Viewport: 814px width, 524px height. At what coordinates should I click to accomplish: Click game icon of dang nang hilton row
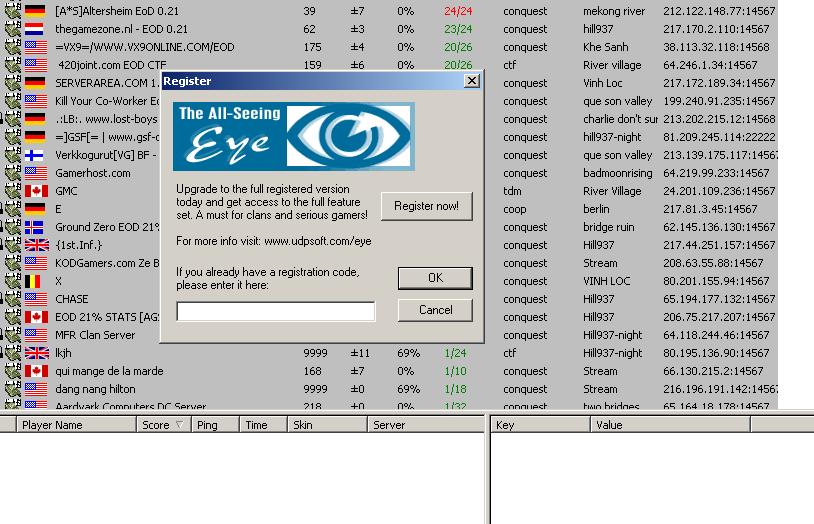click(x=12, y=389)
